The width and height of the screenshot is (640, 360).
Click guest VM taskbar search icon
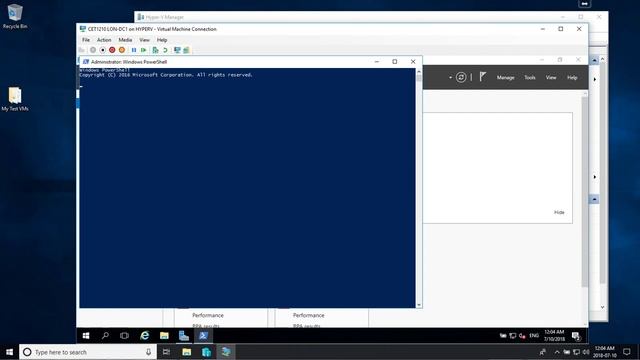coord(105,336)
